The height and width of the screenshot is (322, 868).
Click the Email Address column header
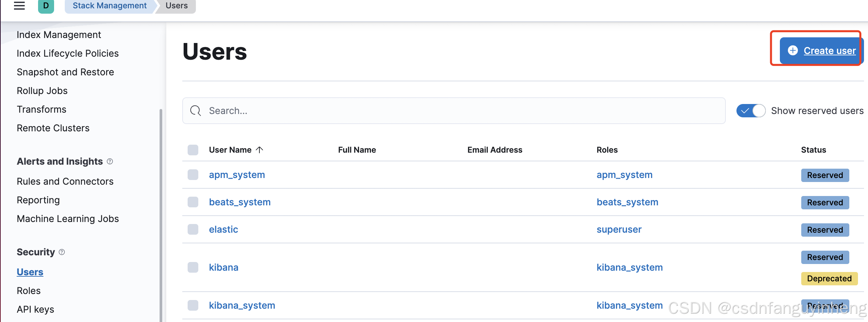(x=495, y=150)
